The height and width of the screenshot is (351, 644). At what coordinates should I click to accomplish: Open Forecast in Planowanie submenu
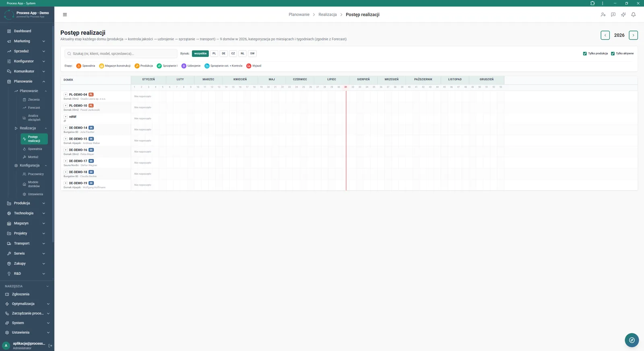coord(34,107)
